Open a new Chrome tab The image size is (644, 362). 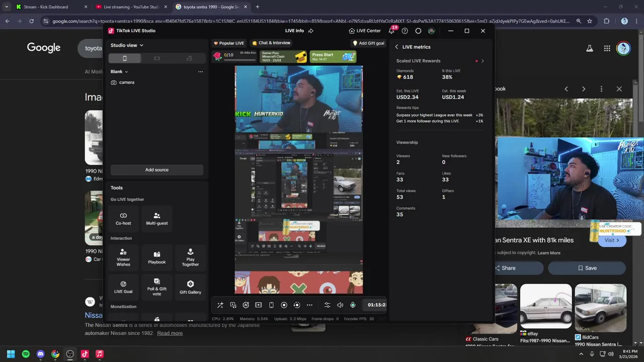(x=257, y=7)
